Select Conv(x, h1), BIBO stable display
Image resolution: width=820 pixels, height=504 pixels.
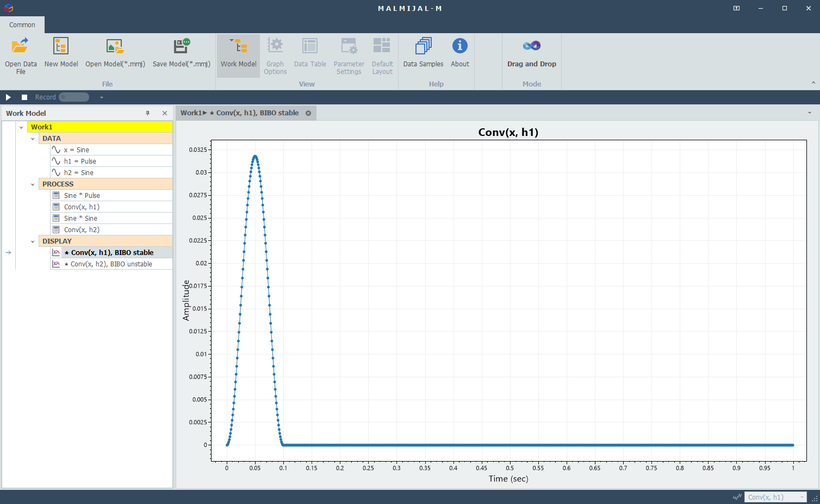pyautogui.click(x=111, y=253)
